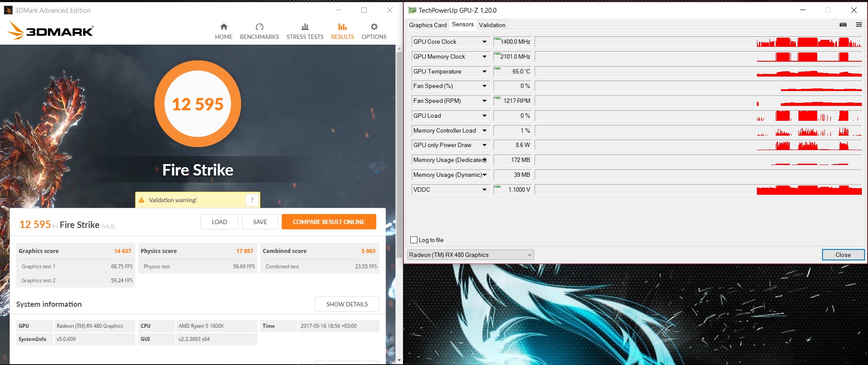Click Combined test result 23.55 FPS
The image size is (868, 365).
coord(366,267)
